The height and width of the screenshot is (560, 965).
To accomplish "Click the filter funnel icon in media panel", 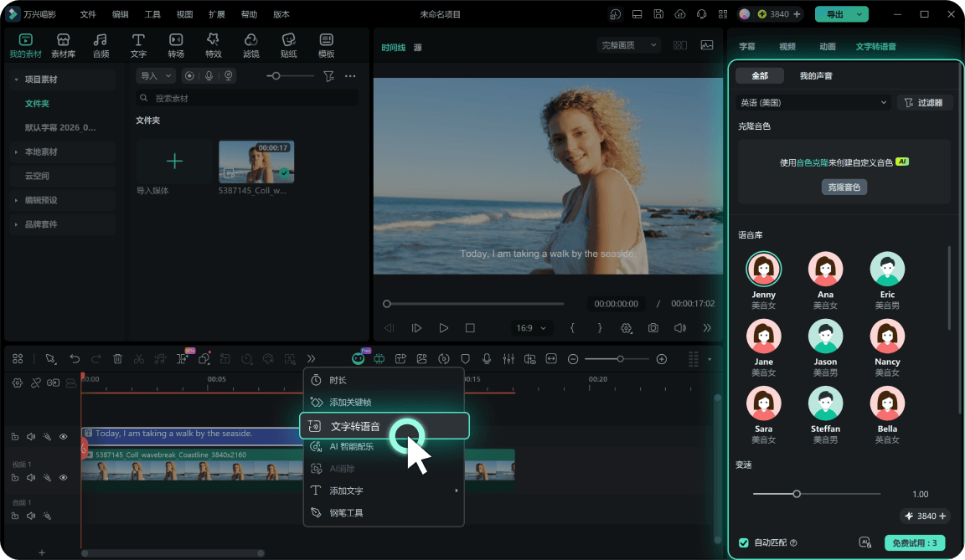I will pyautogui.click(x=328, y=76).
